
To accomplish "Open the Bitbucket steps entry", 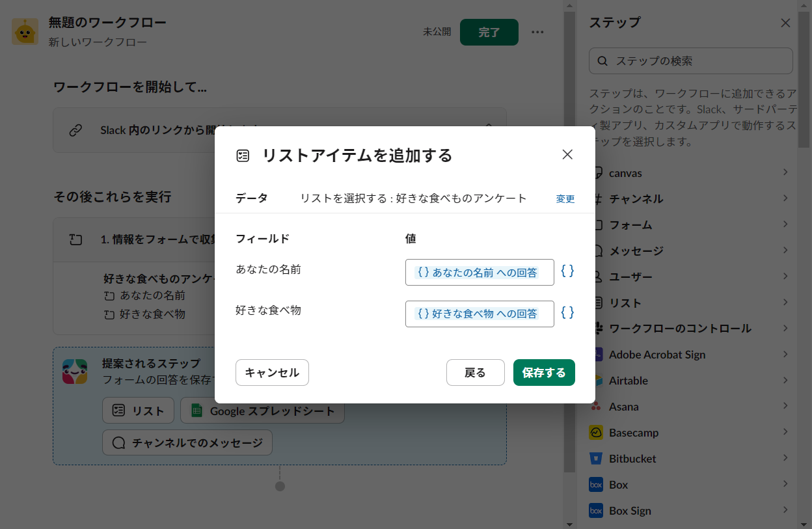I will (x=691, y=459).
